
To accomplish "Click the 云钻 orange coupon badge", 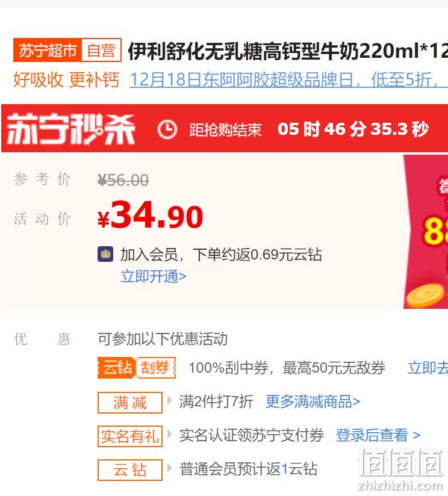I will click(117, 368).
